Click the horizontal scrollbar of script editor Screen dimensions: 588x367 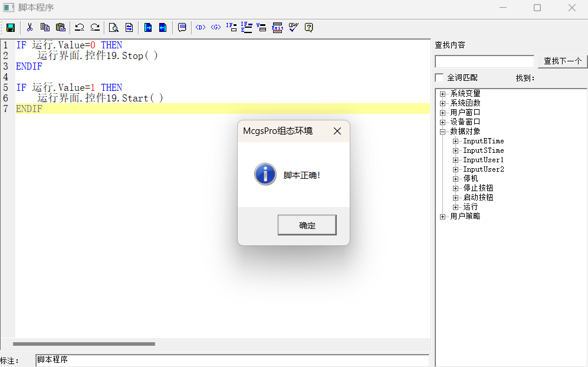click(x=84, y=343)
